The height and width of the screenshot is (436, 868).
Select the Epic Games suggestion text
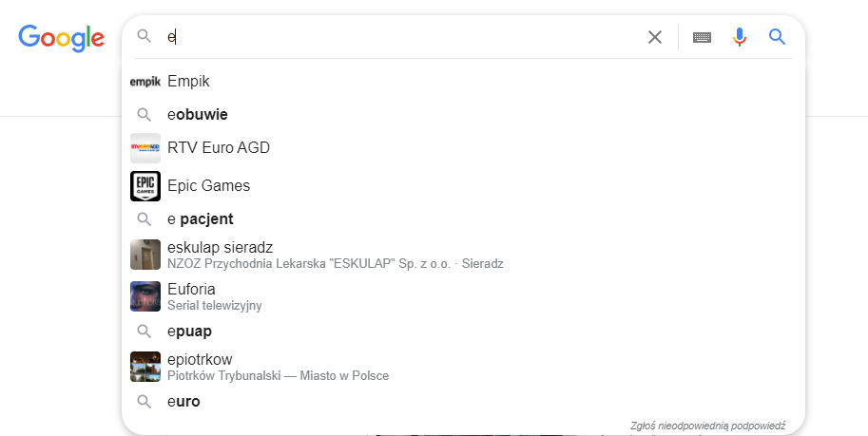pyautogui.click(x=208, y=185)
